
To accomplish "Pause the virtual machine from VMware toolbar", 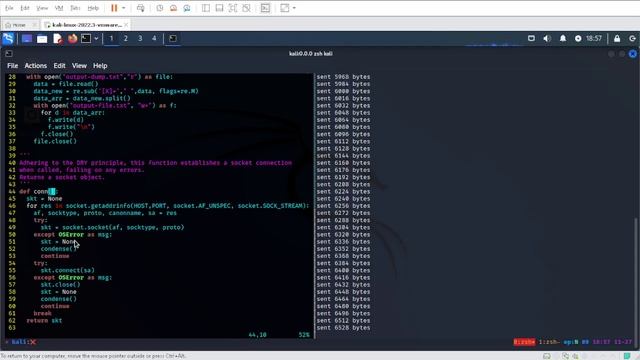I will point(114,8).
